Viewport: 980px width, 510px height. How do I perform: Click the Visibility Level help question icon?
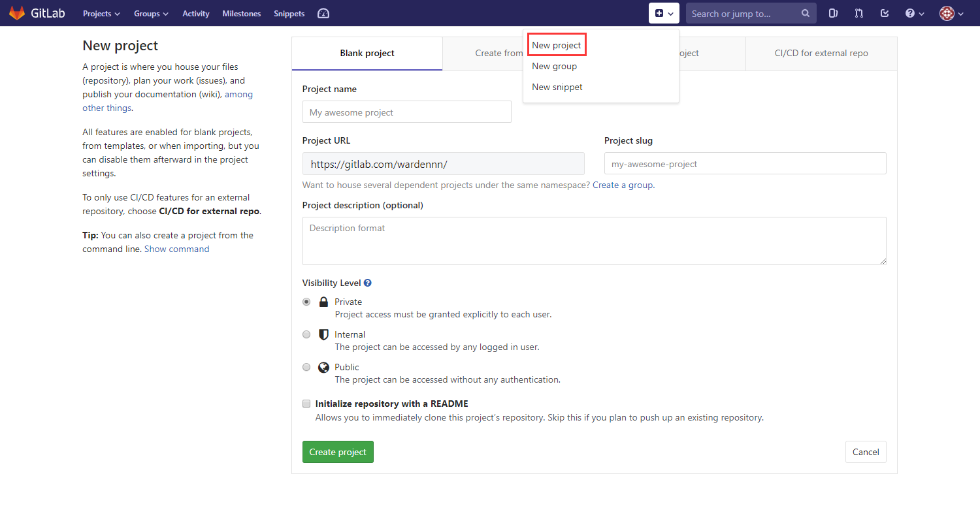point(368,283)
